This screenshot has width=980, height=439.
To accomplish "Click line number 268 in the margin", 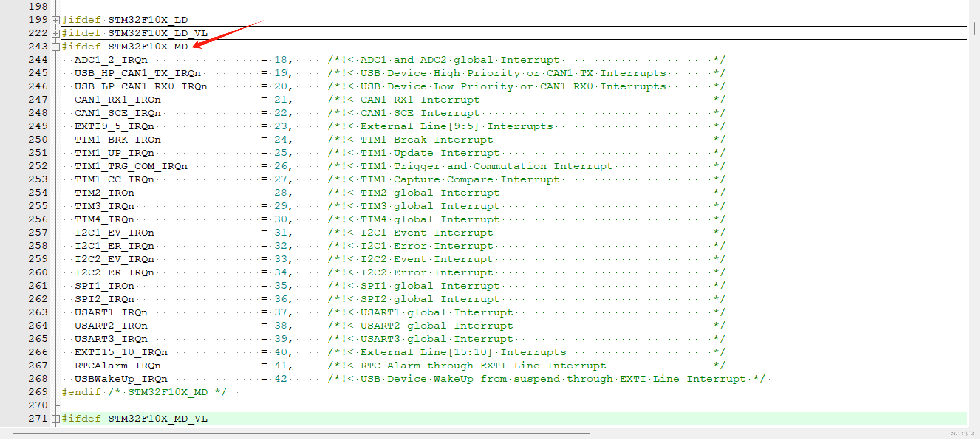I will [x=38, y=378].
